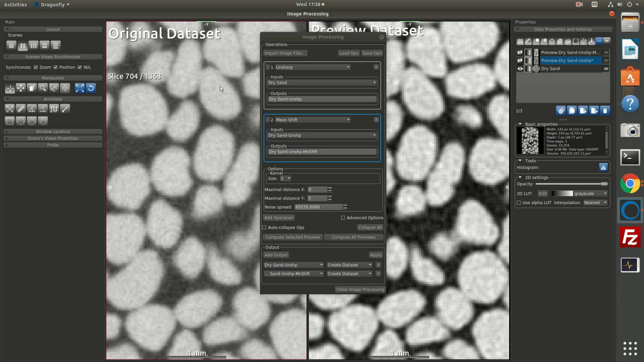Viewport: 644px width, 362px height.
Task: Expand the Window Leveling section
Action: click(x=53, y=132)
